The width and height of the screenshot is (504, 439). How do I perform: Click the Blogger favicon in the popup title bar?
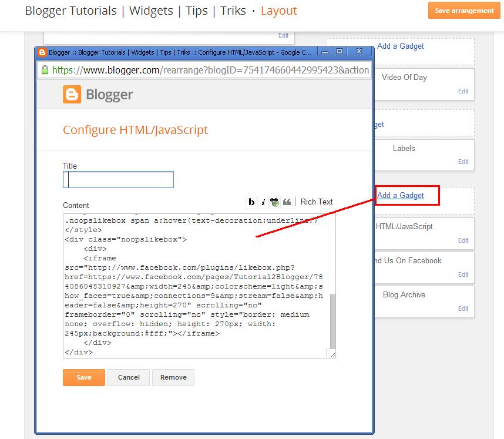coord(41,52)
